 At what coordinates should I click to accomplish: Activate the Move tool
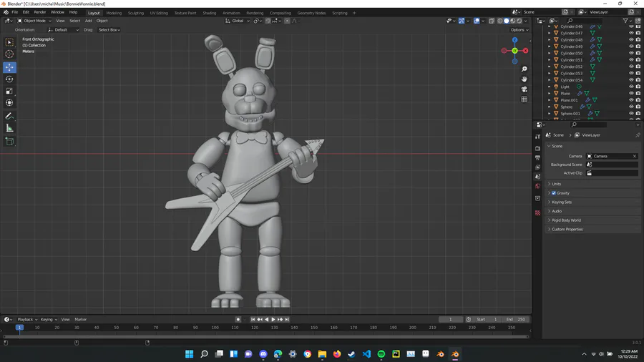click(x=9, y=67)
